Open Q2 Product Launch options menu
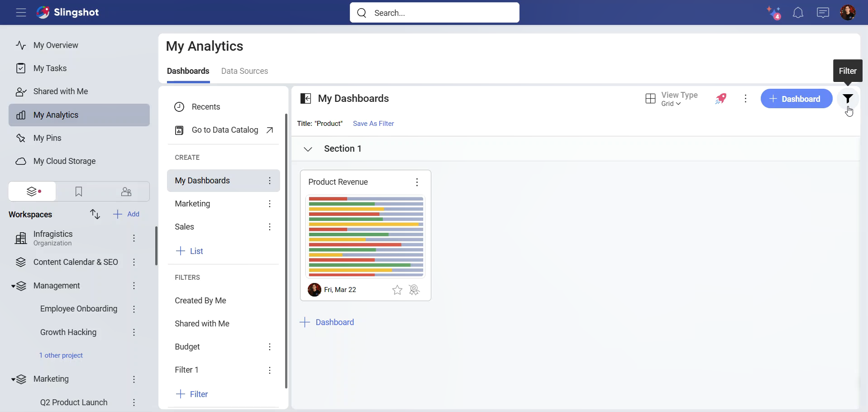The width and height of the screenshot is (868, 412). (x=134, y=402)
